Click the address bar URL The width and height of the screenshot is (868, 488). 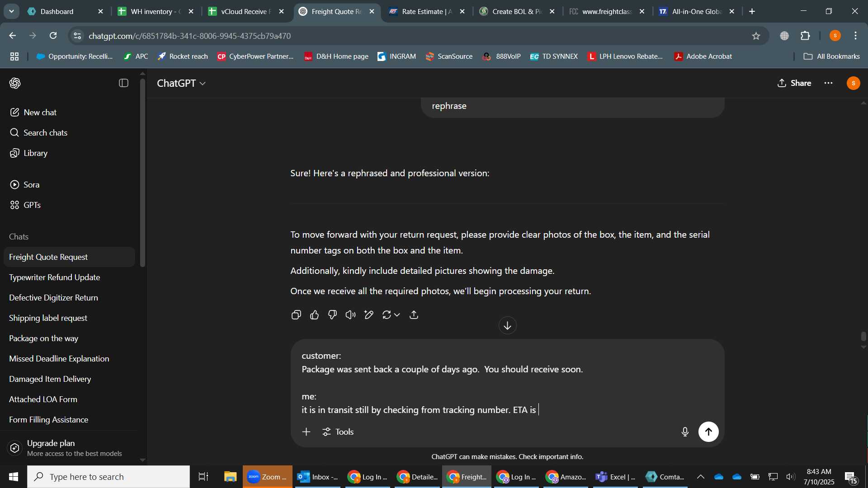pos(190,36)
